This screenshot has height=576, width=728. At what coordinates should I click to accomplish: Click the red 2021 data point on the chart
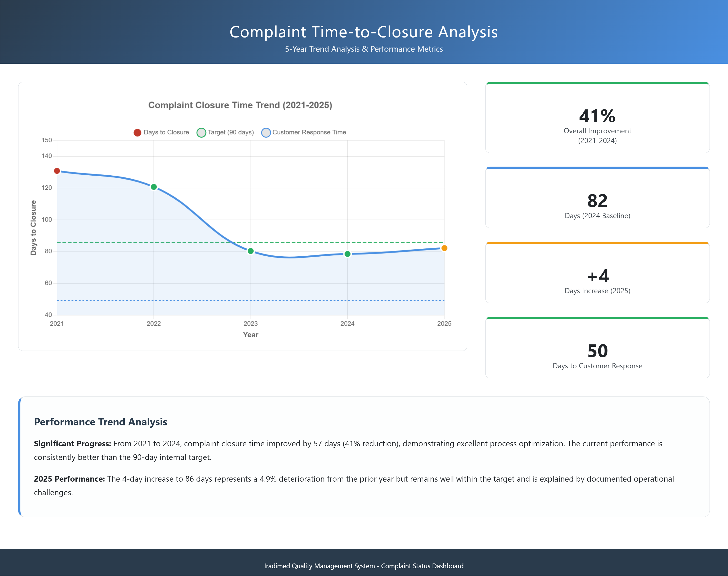(56, 171)
